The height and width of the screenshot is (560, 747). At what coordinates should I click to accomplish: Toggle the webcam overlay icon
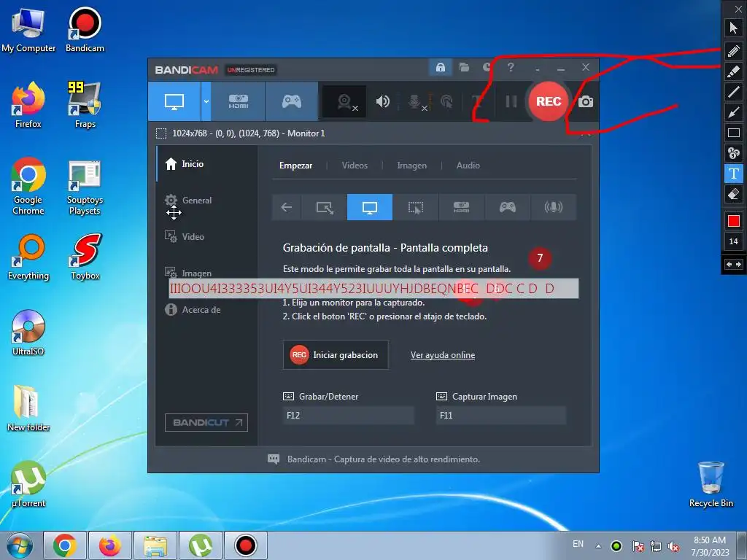click(345, 101)
